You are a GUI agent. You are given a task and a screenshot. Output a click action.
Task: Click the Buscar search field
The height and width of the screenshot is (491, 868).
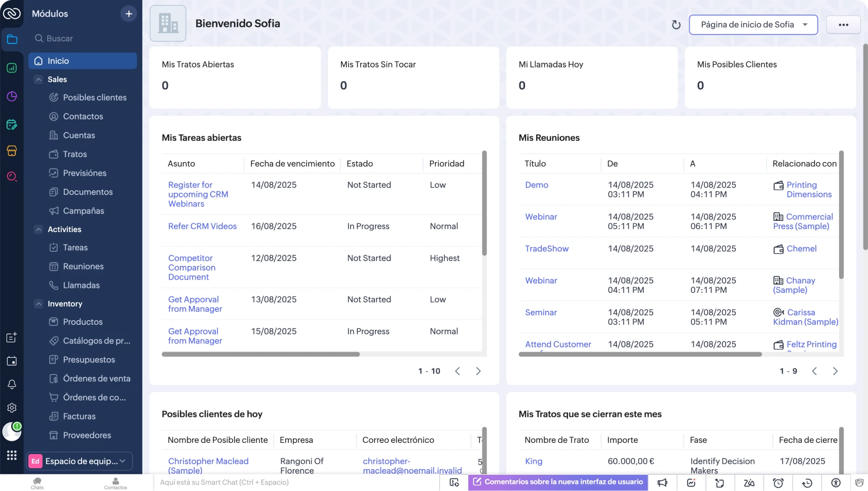click(x=83, y=39)
